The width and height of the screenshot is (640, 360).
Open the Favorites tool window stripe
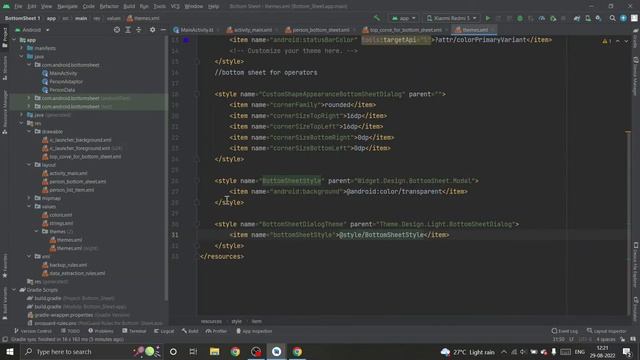[5, 266]
